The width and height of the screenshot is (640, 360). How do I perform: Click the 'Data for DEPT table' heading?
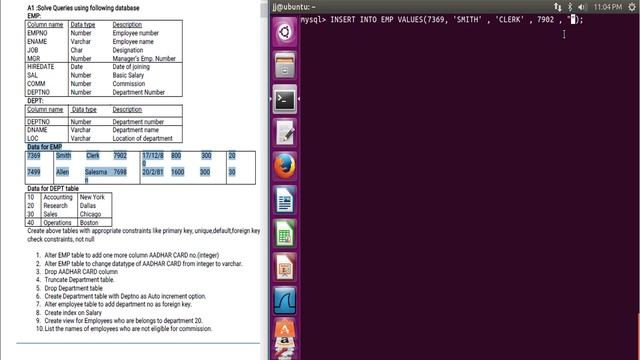click(53, 189)
